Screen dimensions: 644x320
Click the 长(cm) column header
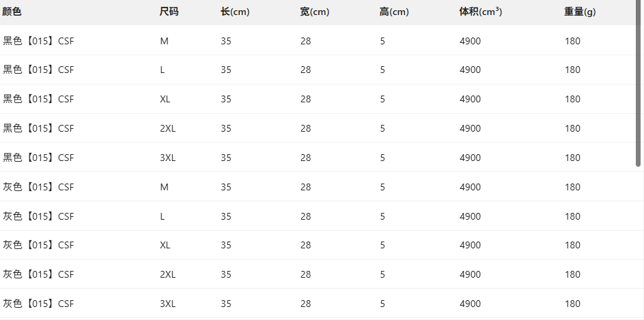[x=236, y=12]
